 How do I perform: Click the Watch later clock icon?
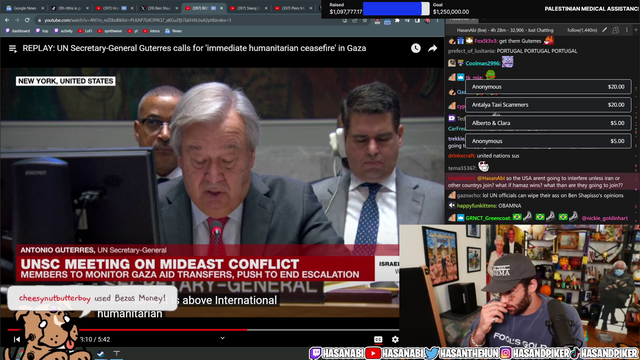click(x=416, y=48)
